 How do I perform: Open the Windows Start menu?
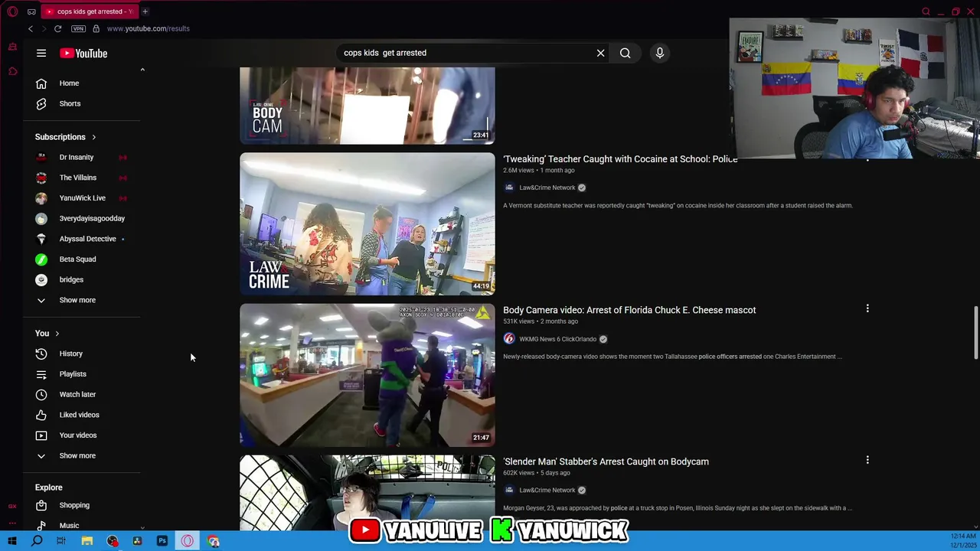tap(11, 541)
